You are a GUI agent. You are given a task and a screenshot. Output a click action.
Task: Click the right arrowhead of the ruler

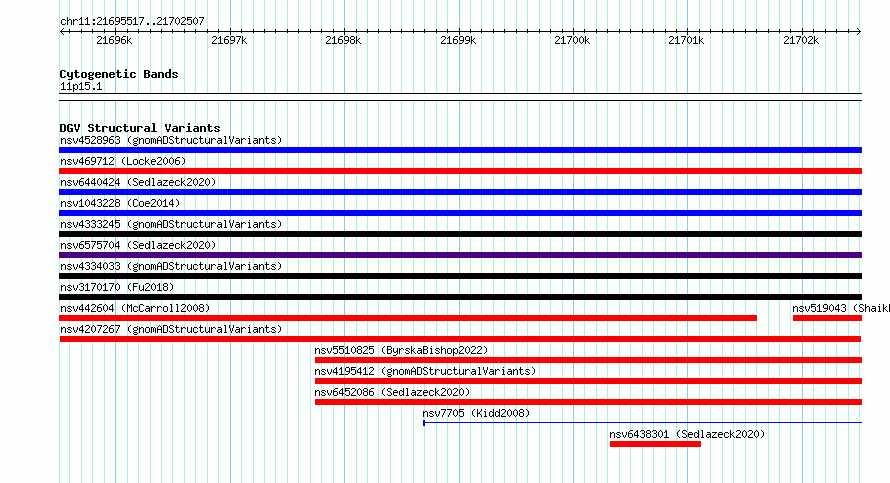[859, 32]
